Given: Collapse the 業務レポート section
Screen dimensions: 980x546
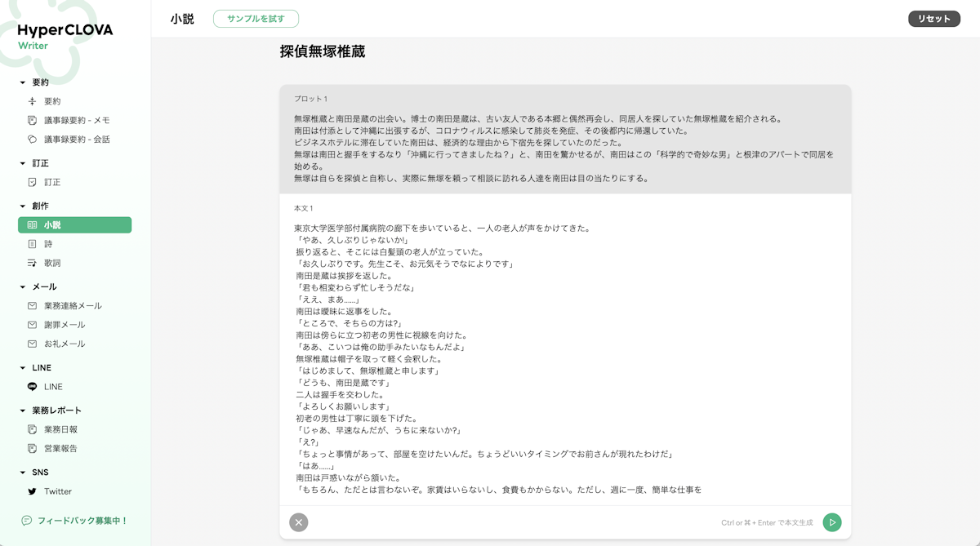Looking at the screenshot, I should click(23, 411).
